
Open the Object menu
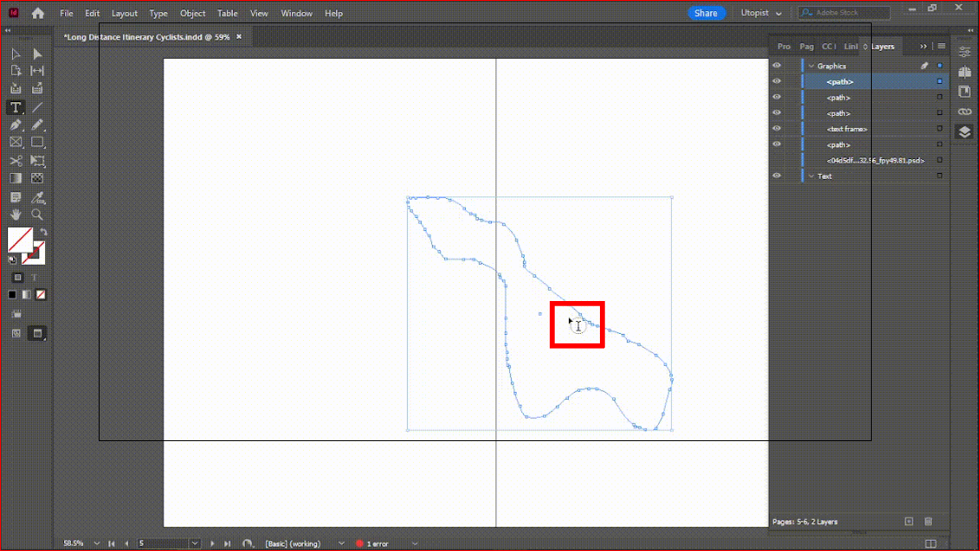point(192,13)
